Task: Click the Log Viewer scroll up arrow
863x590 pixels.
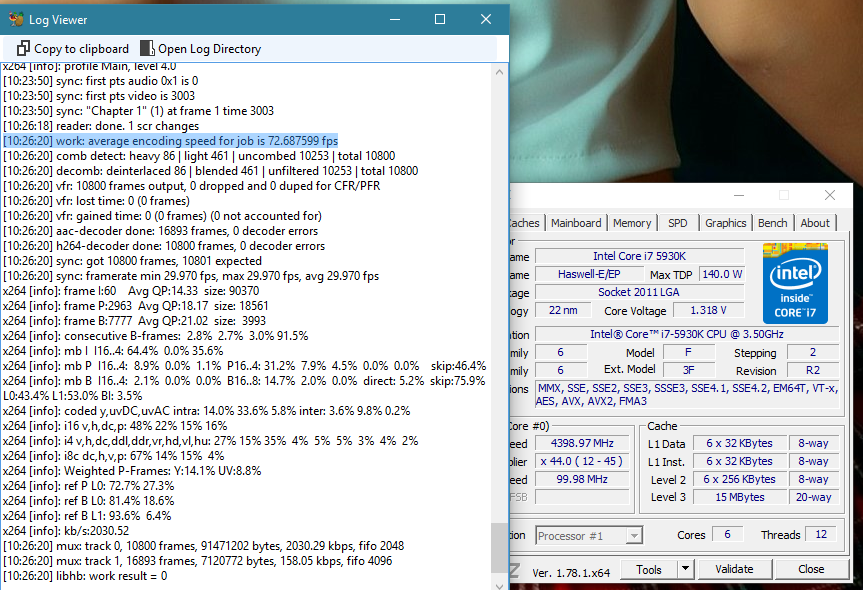Action: [499, 72]
